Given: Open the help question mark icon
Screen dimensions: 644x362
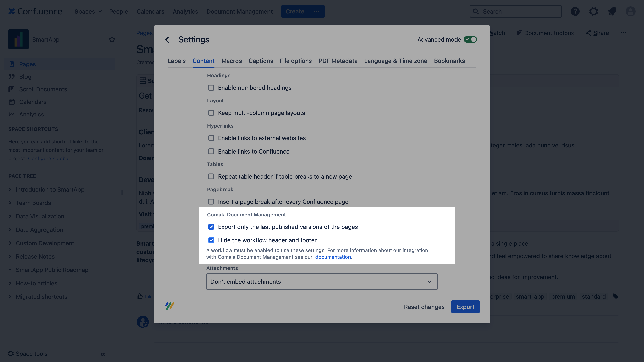Looking at the screenshot, I should pyautogui.click(x=575, y=12).
